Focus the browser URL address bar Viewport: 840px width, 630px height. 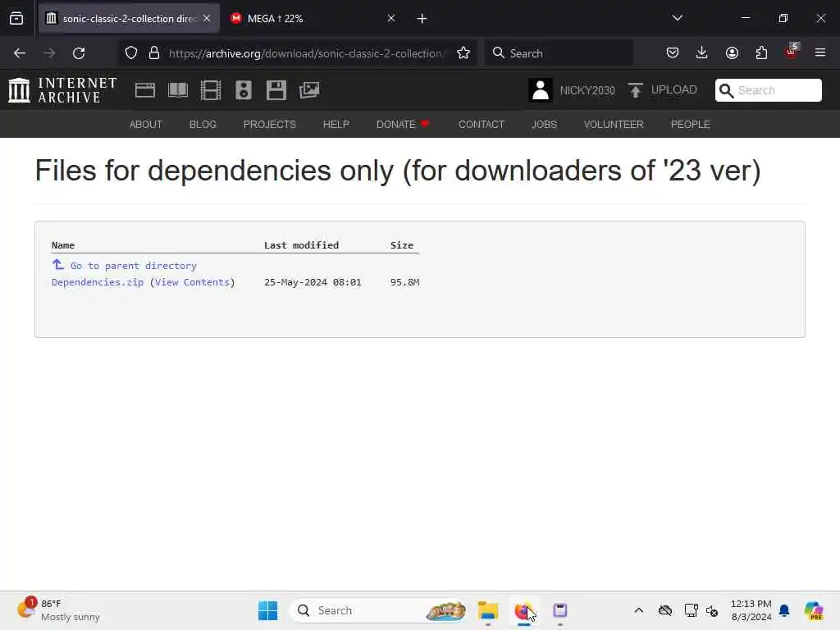(307, 53)
